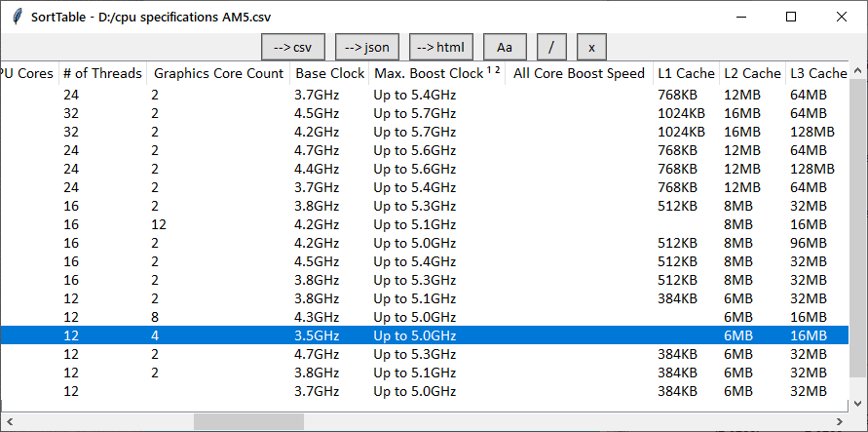Click the SortTable feather icon in title bar
The image size is (868, 432).
point(16,17)
